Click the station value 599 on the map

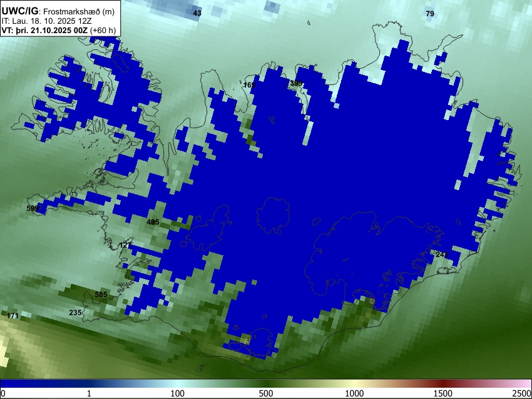pyautogui.click(x=33, y=208)
